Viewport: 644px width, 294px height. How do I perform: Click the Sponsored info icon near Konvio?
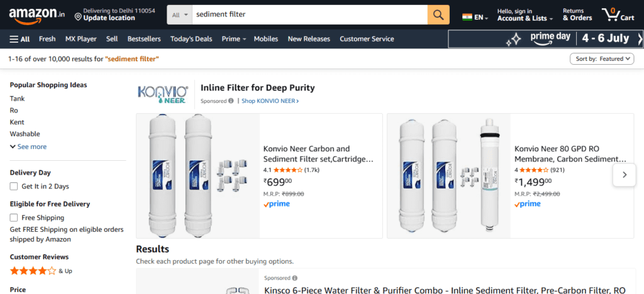pyautogui.click(x=231, y=101)
